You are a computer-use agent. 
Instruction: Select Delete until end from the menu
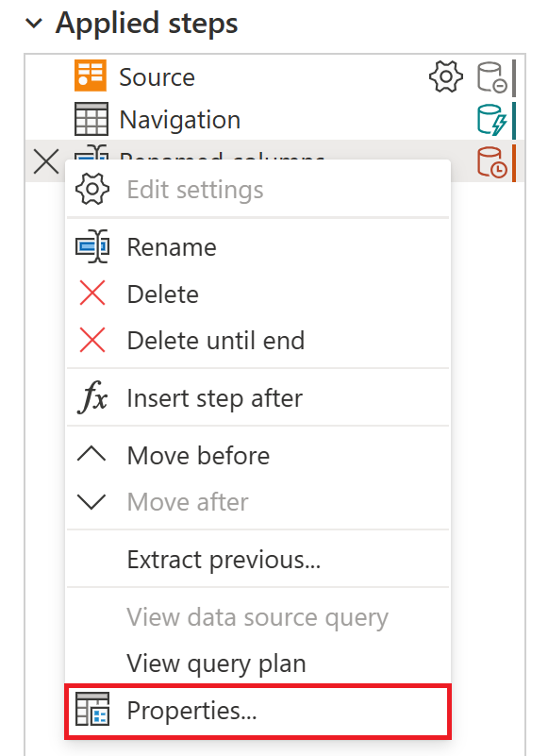[x=210, y=340]
